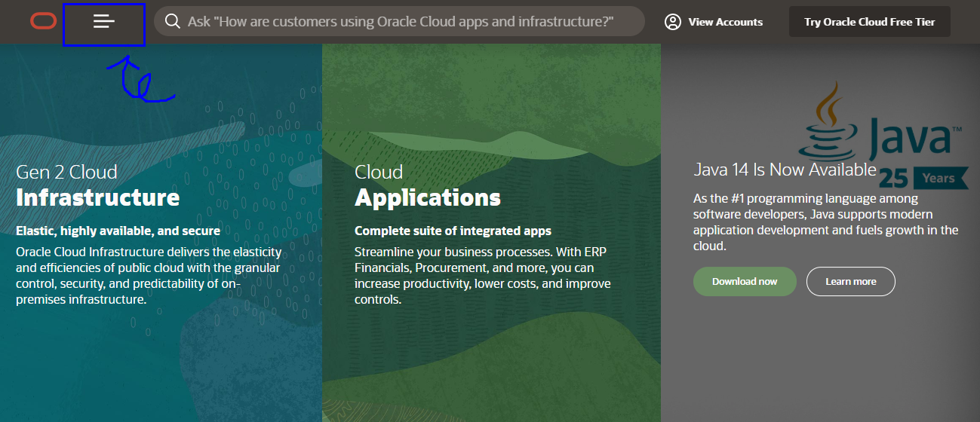Click the '#1 programming language' Java paragraph

pos(825,222)
